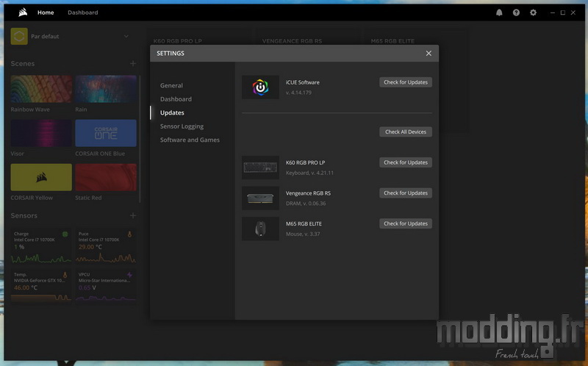Maximize the iCUE window
Screen dimensions: 588x366
pyautogui.click(x=563, y=12)
